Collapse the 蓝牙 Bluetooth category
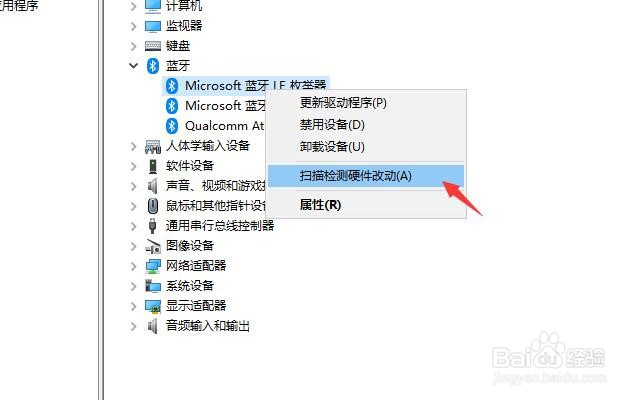Viewport: 642px width, 400px height. pyautogui.click(x=133, y=66)
